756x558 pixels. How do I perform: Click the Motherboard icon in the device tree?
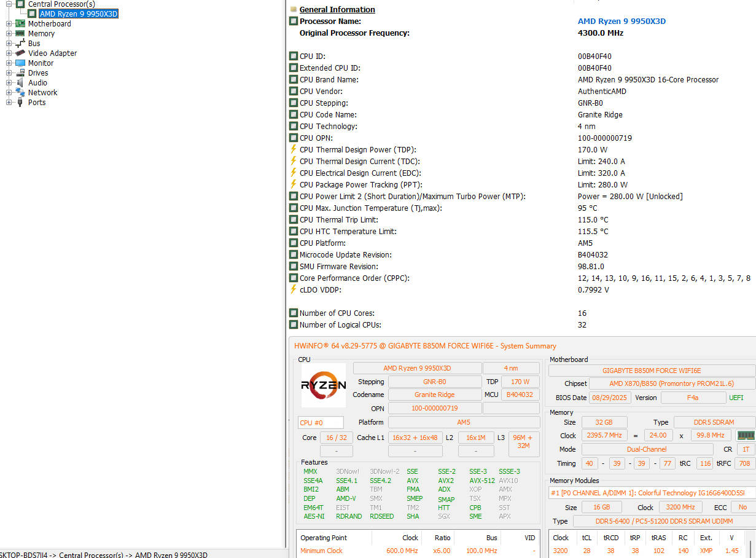click(x=20, y=24)
